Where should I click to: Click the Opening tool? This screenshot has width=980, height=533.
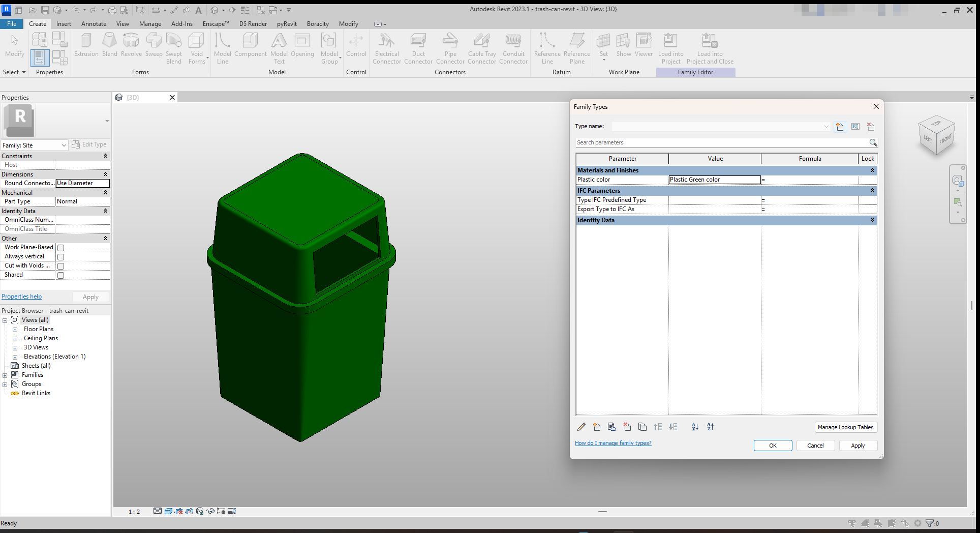click(302, 45)
